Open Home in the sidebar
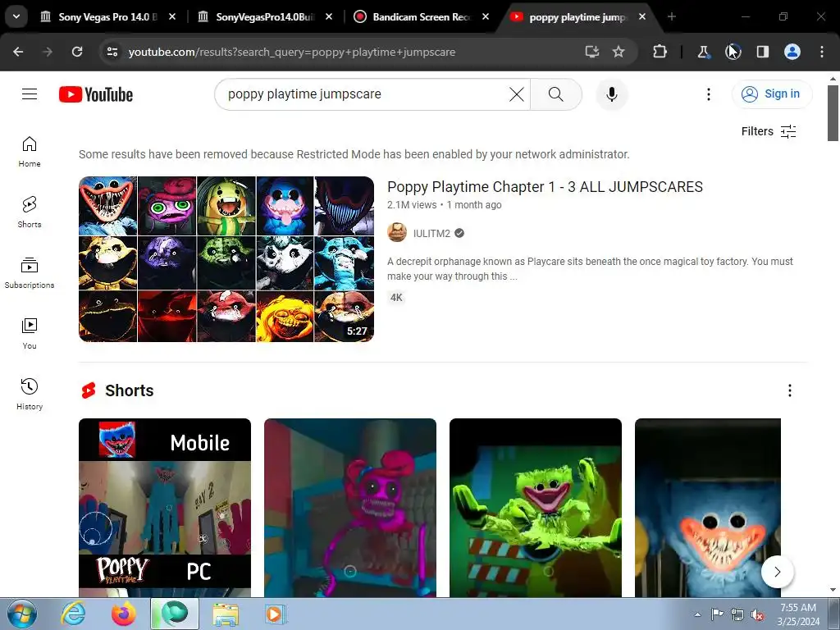Viewport: 840px width, 630px height. coord(30,152)
